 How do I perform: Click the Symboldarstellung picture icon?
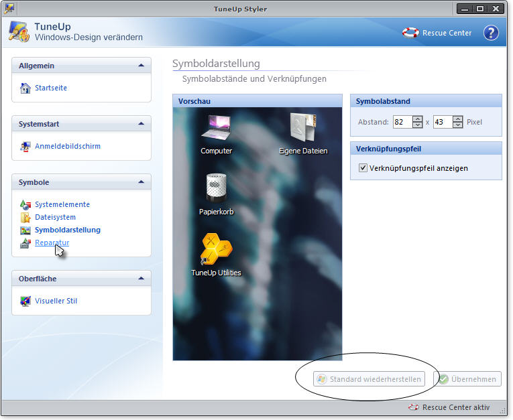coord(25,230)
